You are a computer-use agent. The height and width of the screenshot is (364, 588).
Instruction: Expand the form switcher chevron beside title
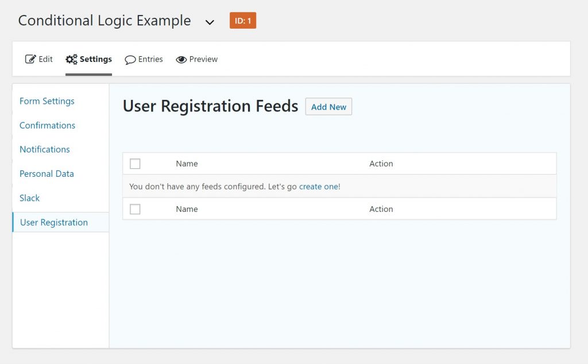(210, 22)
